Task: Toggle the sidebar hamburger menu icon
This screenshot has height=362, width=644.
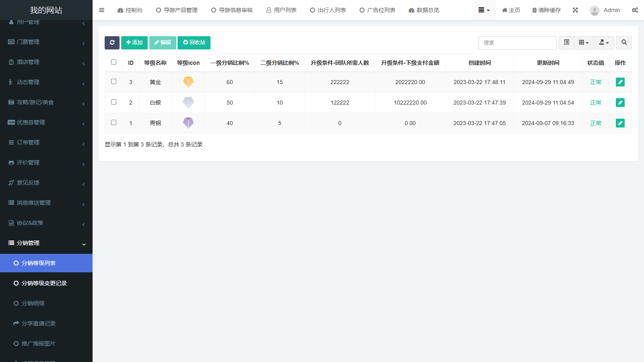Action: click(101, 10)
